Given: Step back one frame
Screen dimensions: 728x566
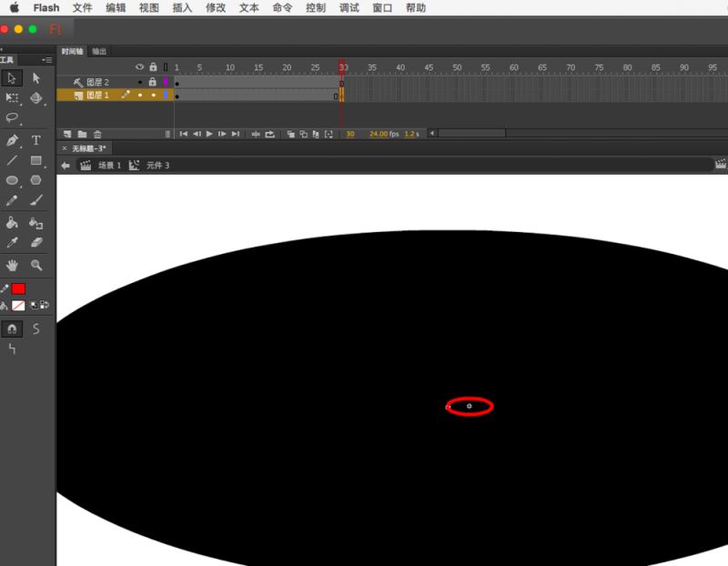Looking at the screenshot, I should coord(197,134).
